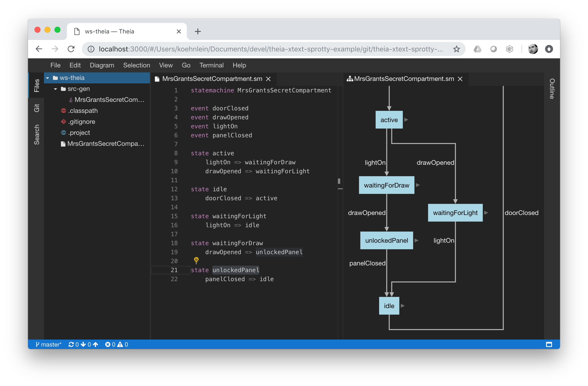Click the Diagram menu item

[x=102, y=65]
